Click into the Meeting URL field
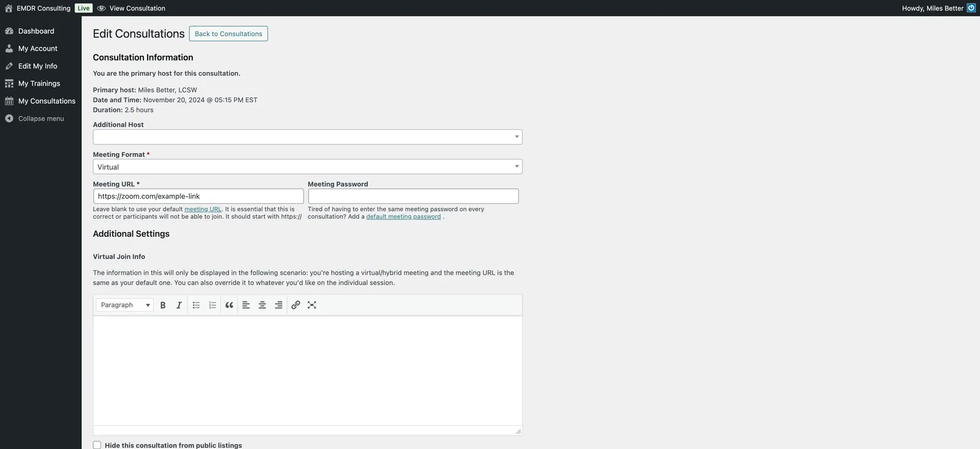Image resolution: width=980 pixels, height=449 pixels. click(198, 196)
